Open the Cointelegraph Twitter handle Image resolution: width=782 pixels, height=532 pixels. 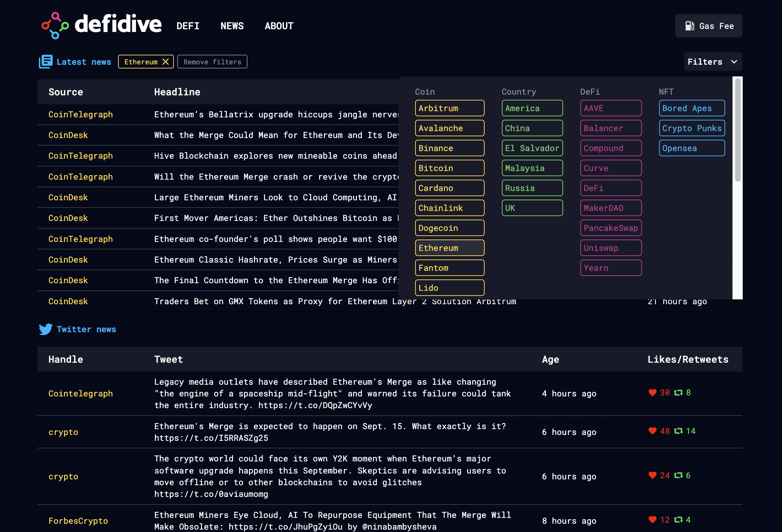[x=81, y=394]
